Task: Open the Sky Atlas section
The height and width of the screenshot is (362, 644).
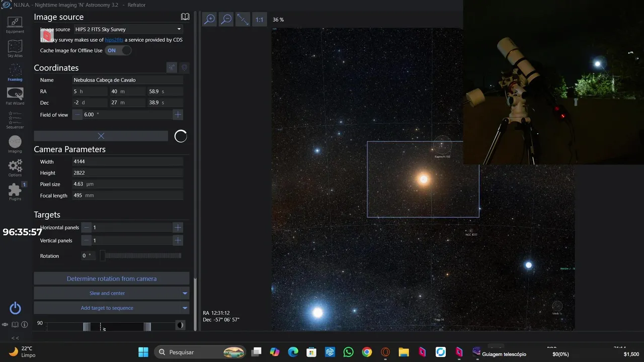Action: point(15,49)
